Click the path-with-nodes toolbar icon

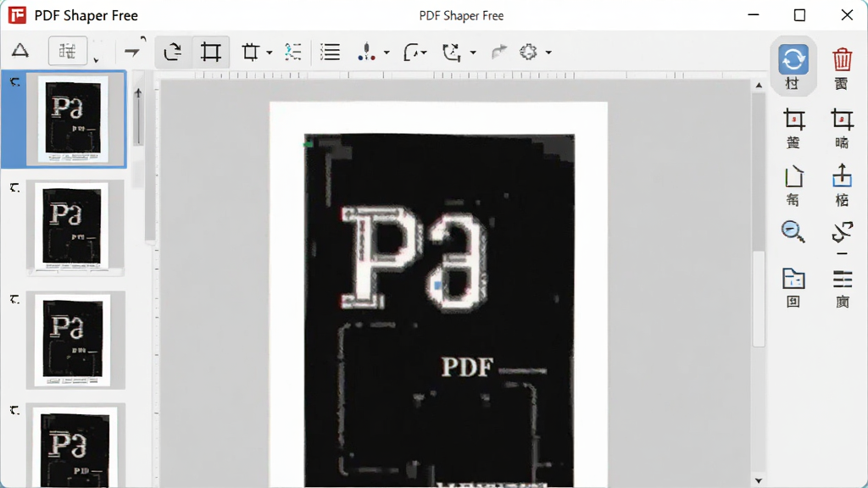[452, 52]
